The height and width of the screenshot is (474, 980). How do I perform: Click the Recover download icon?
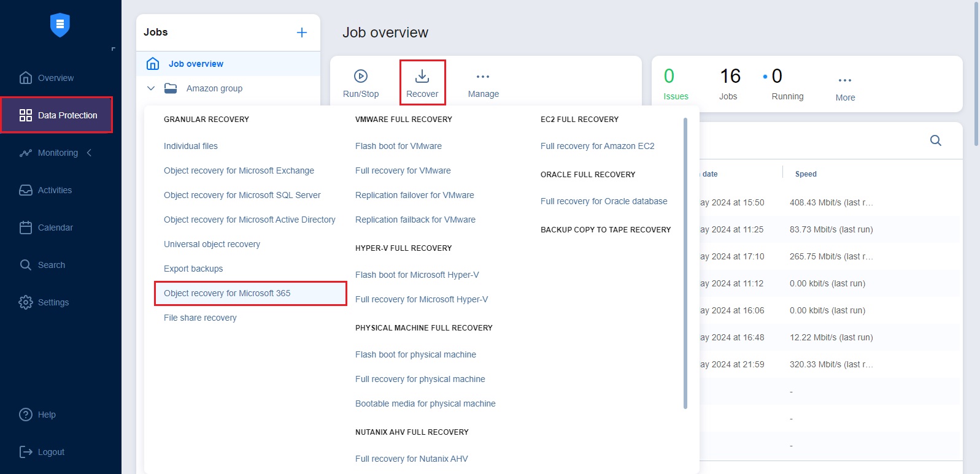[x=422, y=76]
